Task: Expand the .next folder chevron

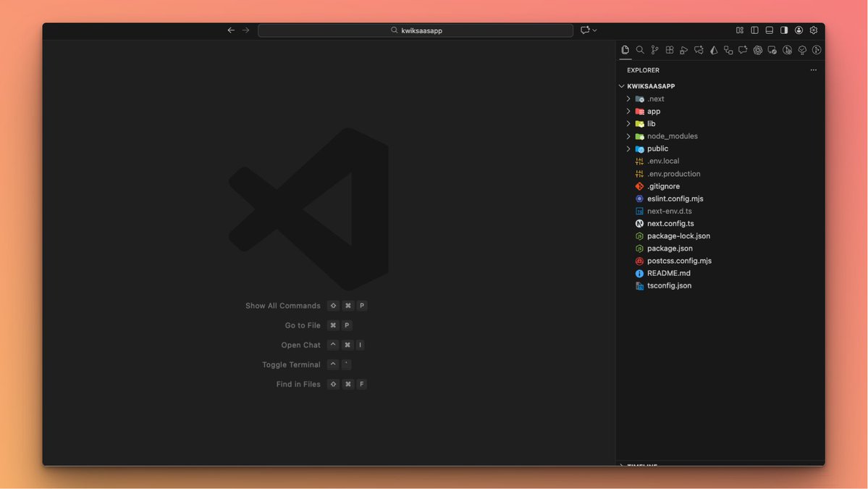Action: (628, 99)
